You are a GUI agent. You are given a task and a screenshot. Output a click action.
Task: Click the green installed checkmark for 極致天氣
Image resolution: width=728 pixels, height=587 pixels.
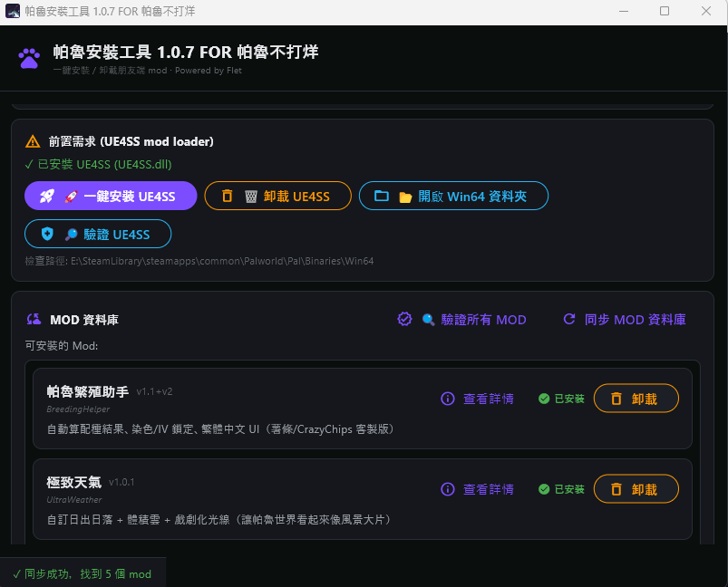point(544,488)
